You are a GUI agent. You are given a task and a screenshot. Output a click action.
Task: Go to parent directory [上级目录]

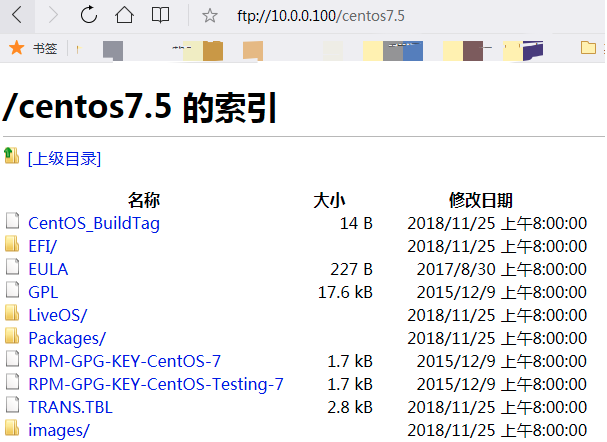65,159
